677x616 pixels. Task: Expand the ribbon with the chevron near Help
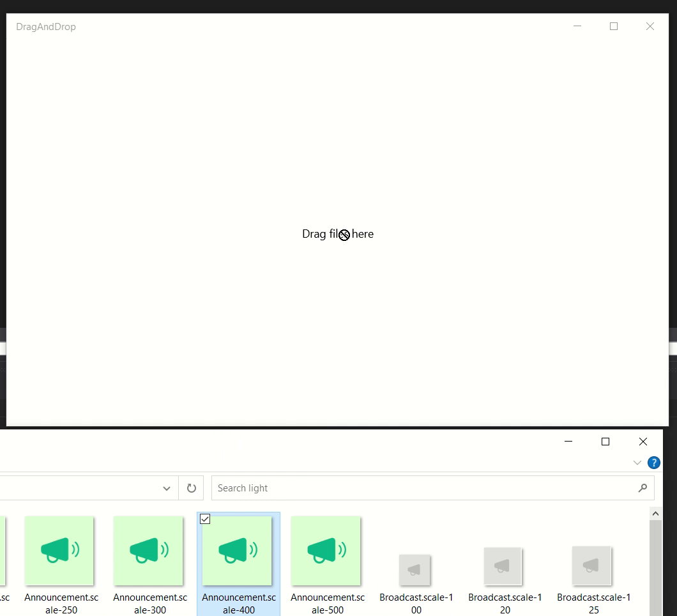(x=637, y=463)
